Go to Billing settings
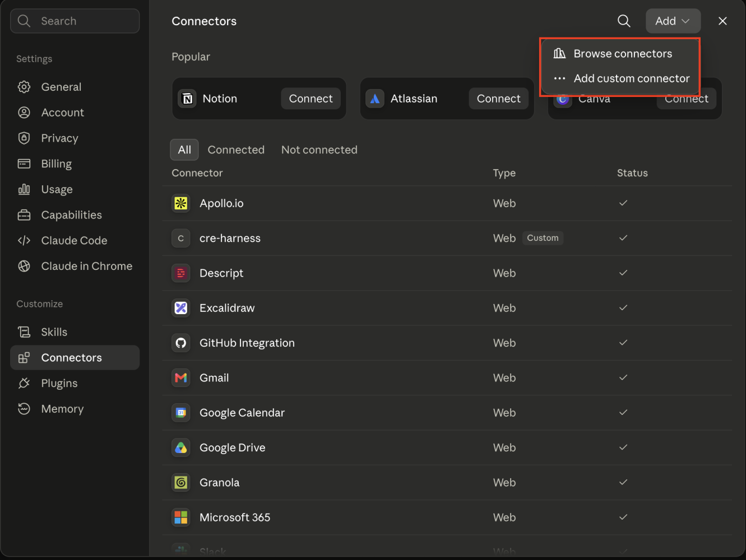 (75, 164)
